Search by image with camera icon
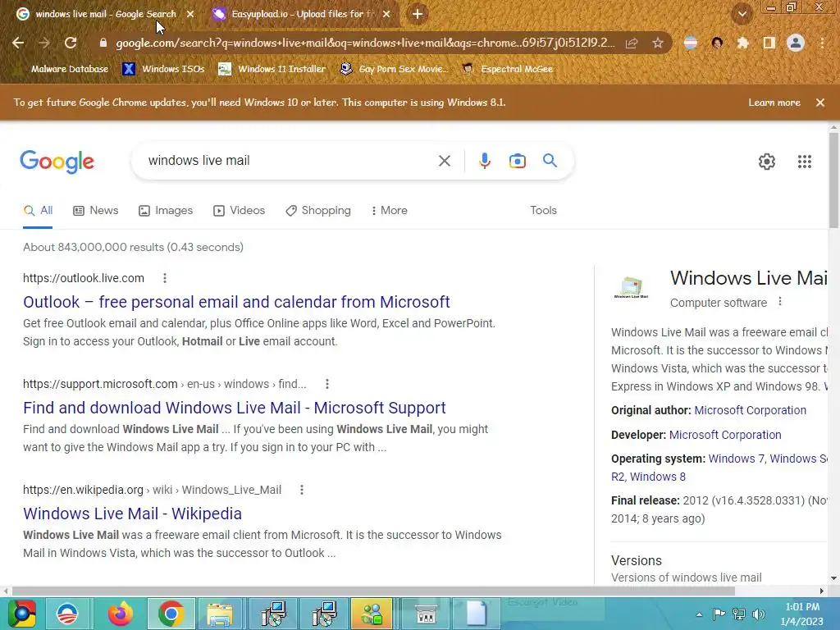840x630 pixels. point(517,161)
